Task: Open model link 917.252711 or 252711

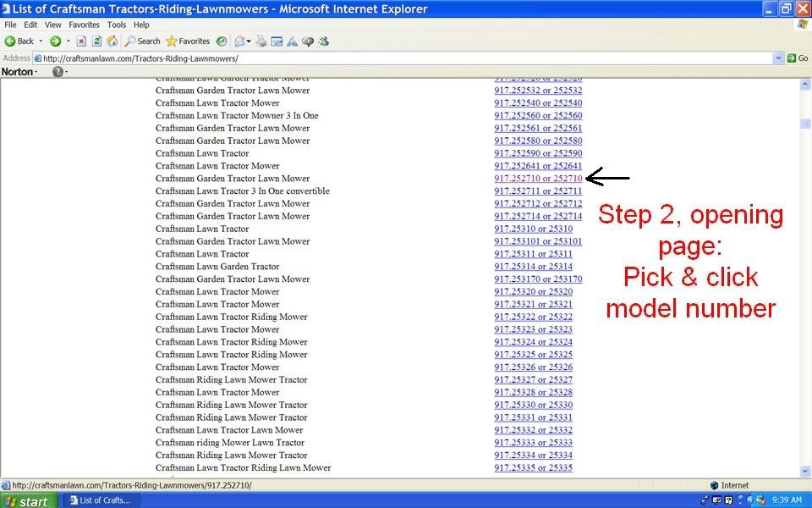Action: tap(538, 190)
